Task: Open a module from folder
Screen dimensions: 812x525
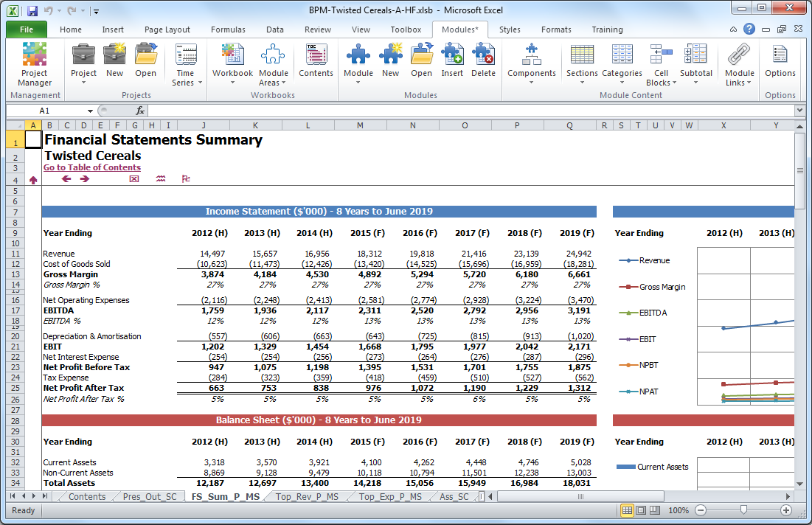Action: [422, 60]
